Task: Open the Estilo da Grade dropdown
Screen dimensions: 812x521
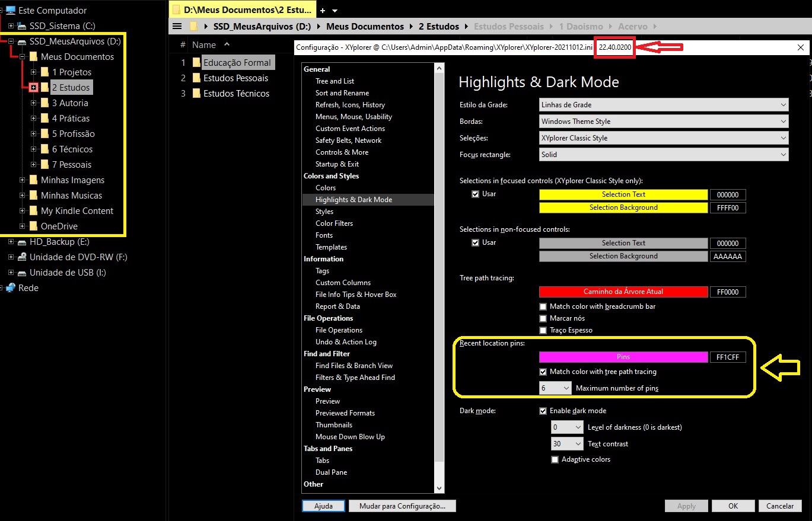Action: click(x=664, y=105)
